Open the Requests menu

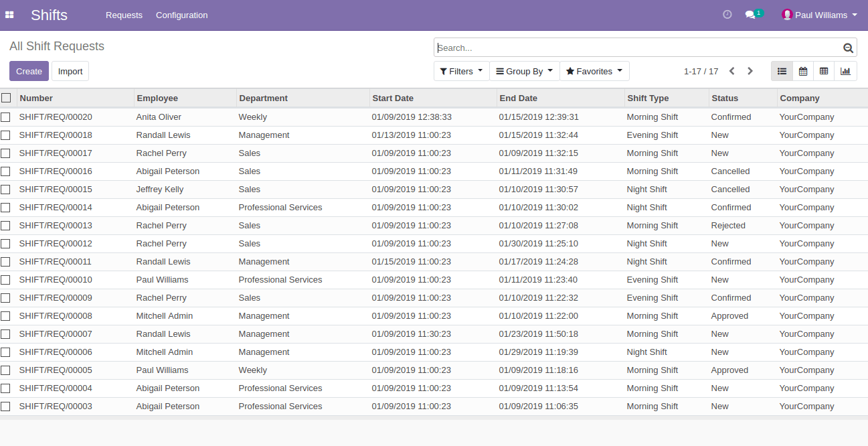(124, 15)
